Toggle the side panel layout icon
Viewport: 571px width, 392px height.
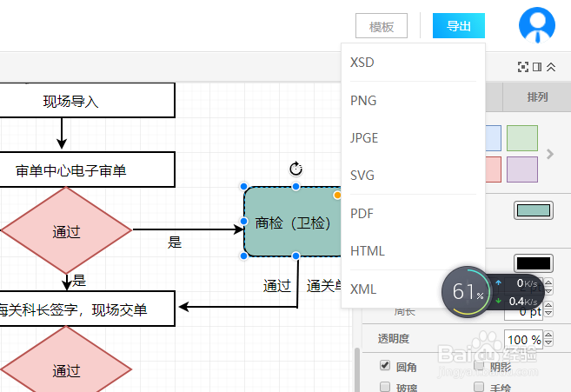[x=537, y=67]
